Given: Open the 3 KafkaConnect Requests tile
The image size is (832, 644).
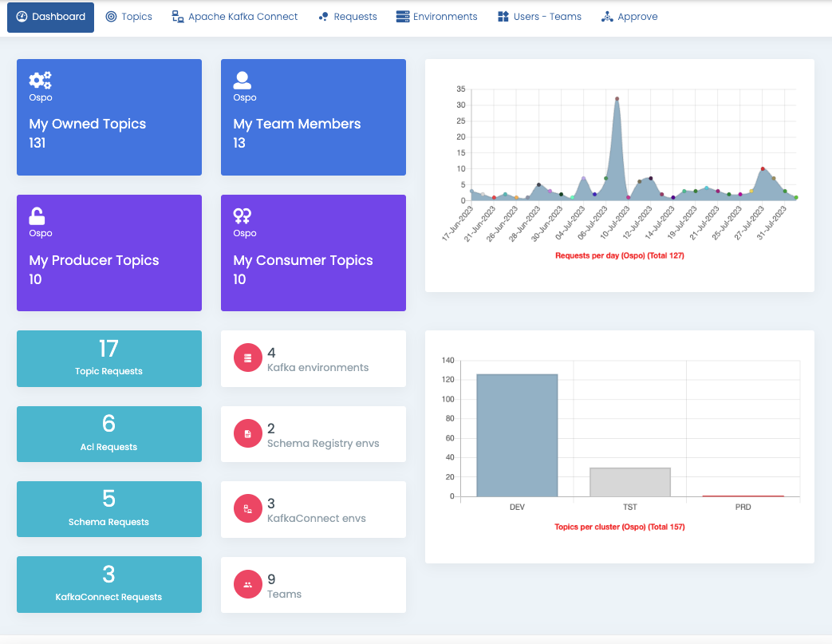Looking at the screenshot, I should click(109, 584).
